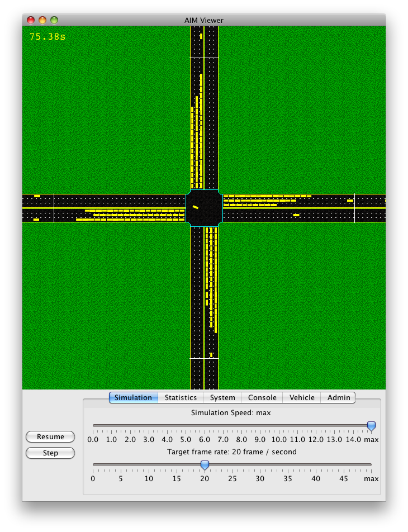Click the yellow minimize window button
Viewport: 408px width, 532px height.
42,20
